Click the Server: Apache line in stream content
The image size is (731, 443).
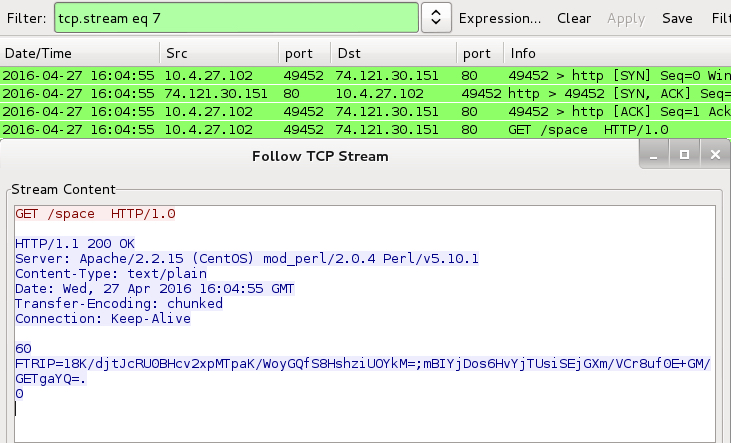pos(247,258)
